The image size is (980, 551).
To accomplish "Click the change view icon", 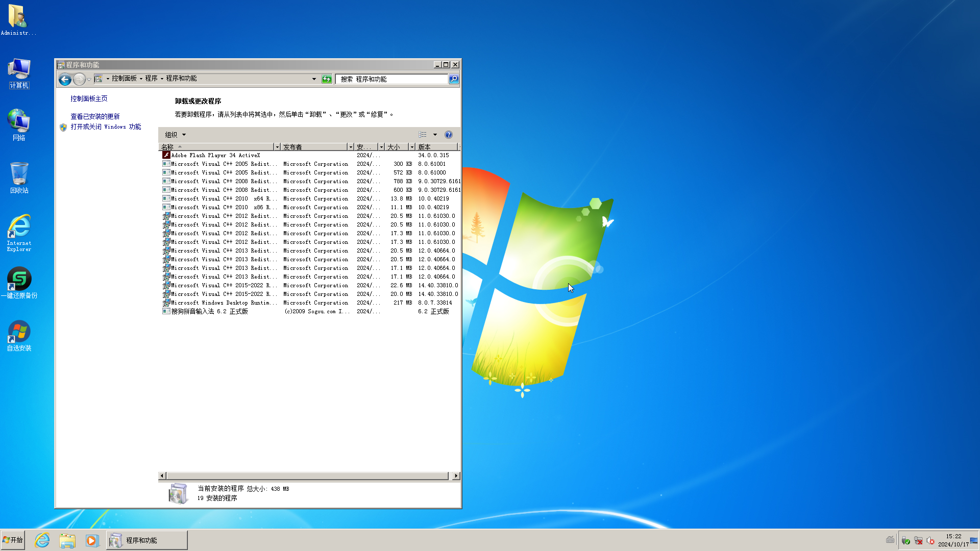I will [423, 135].
